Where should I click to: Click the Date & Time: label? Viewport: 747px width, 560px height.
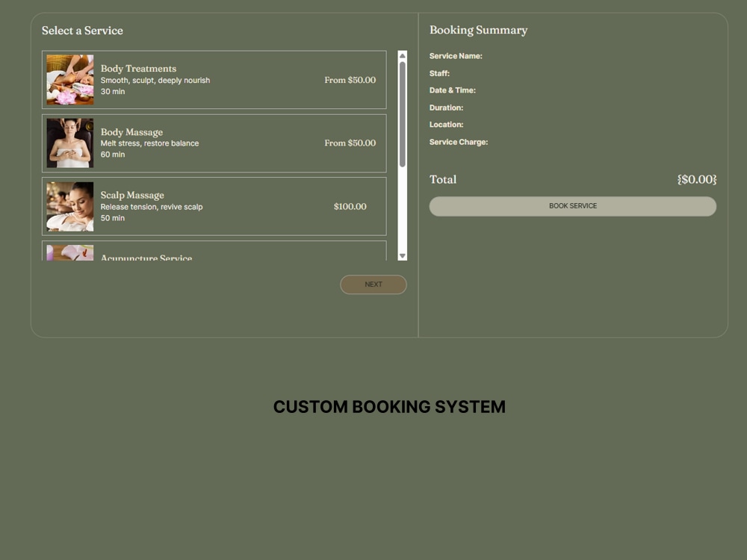point(452,90)
